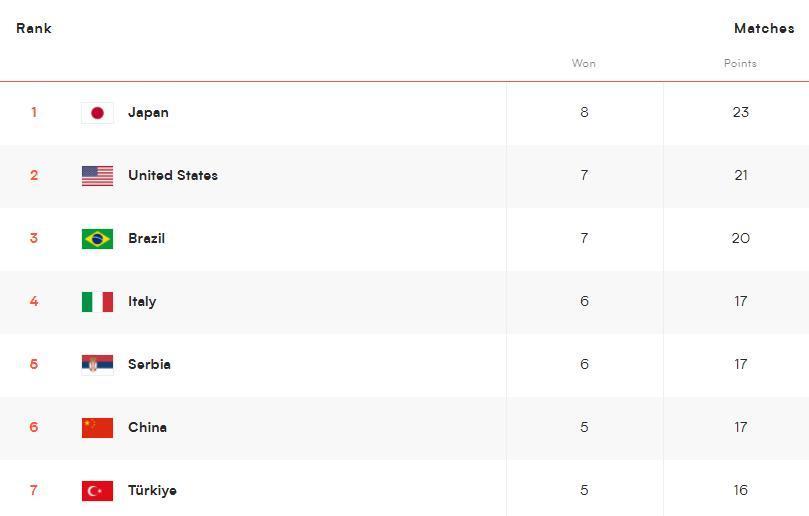Click the Brazil flag icon
This screenshot has height=516, width=809.
[98, 239]
